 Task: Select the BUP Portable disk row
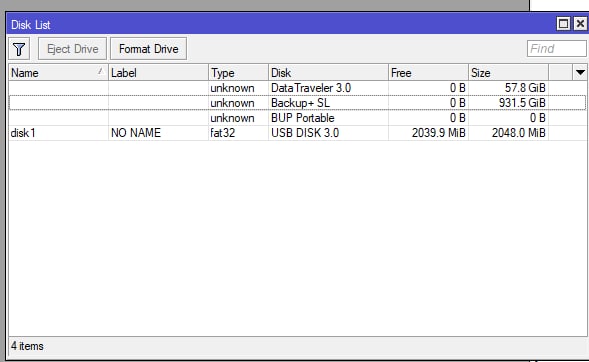point(297,118)
